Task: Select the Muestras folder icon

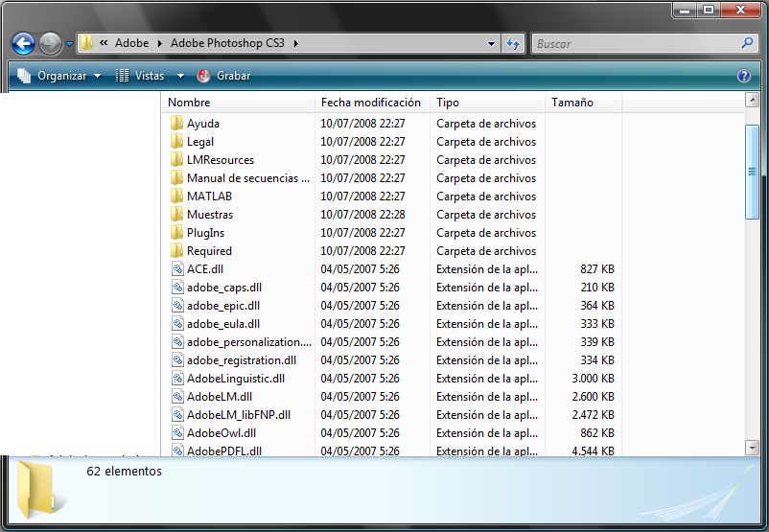Action: click(177, 215)
